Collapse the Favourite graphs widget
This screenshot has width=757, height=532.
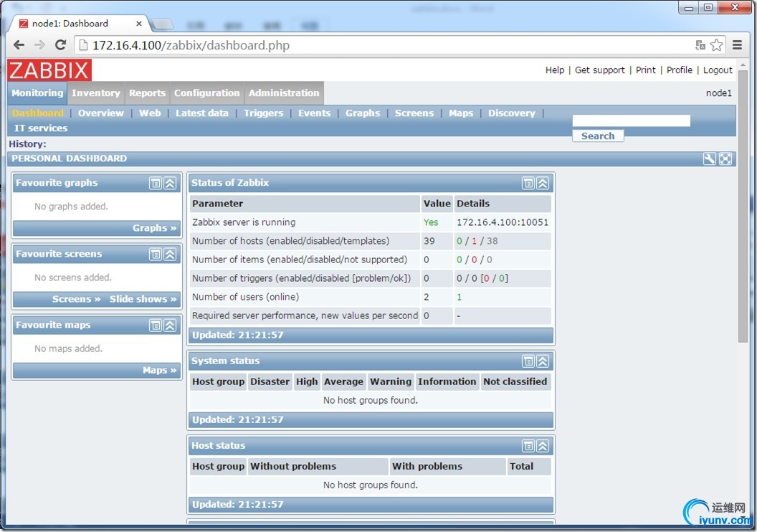(170, 183)
